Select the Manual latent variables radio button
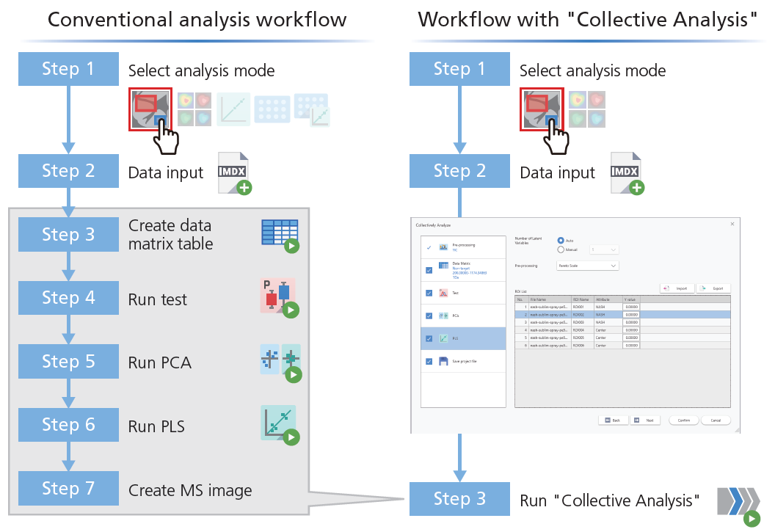The width and height of the screenshot is (775, 532). (x=561, y=249)
